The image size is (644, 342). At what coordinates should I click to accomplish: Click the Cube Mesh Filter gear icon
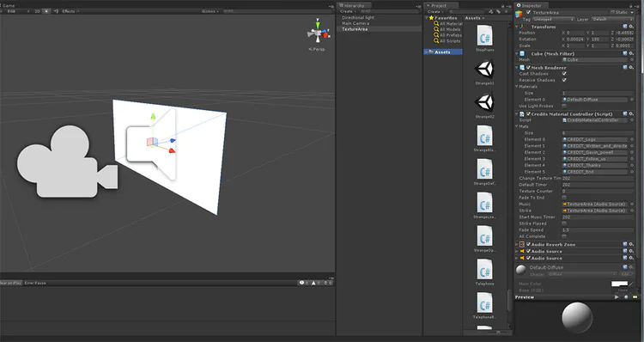tap(631, 53)
